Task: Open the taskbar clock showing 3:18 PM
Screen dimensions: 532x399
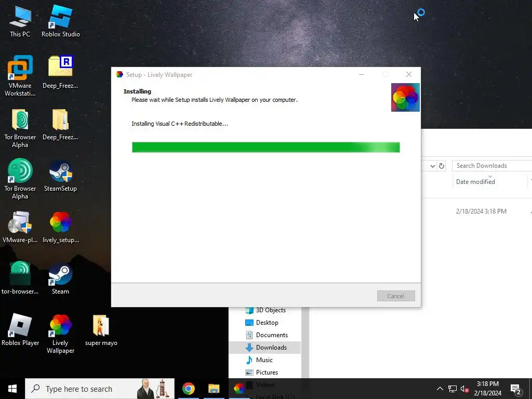Action: (x=487, y=389)
